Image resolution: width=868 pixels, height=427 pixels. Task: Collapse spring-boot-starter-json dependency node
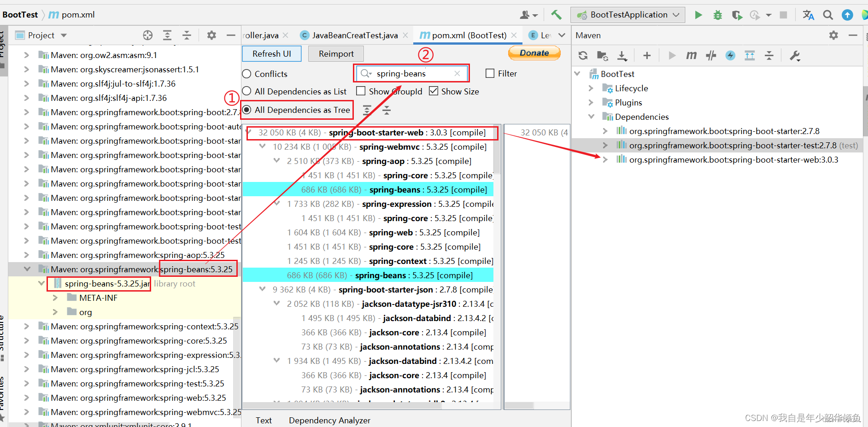click(263, 289)
